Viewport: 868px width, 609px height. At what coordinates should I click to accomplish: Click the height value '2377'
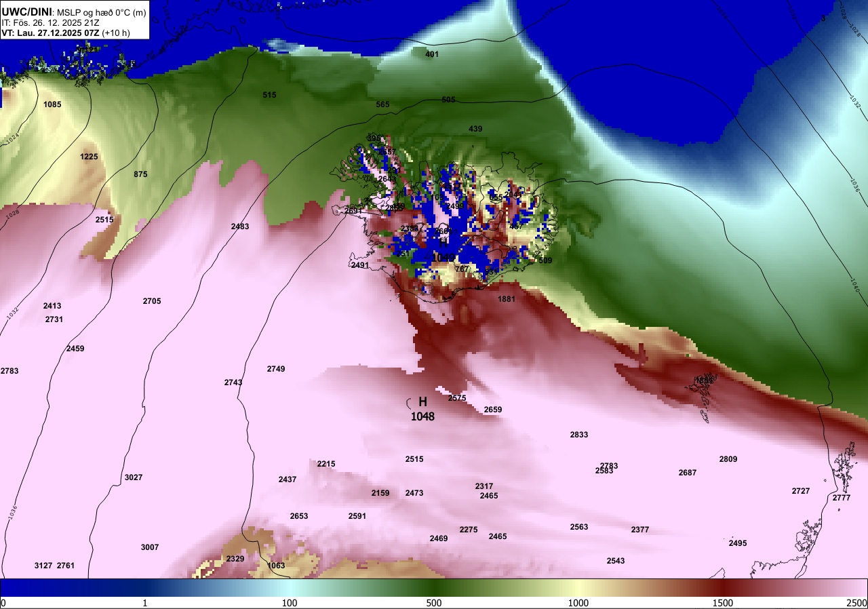click(x=640, y=530)
